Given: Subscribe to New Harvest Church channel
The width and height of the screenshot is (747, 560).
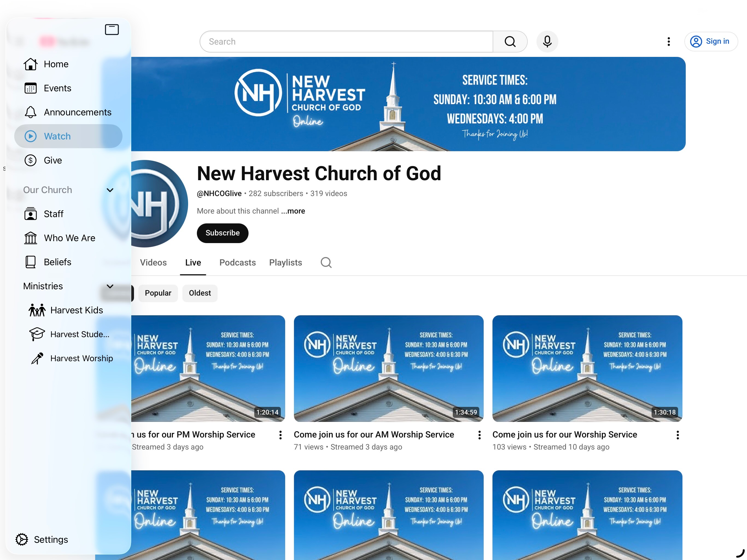Looking at the screenshot, I should (x=223, y=233).
